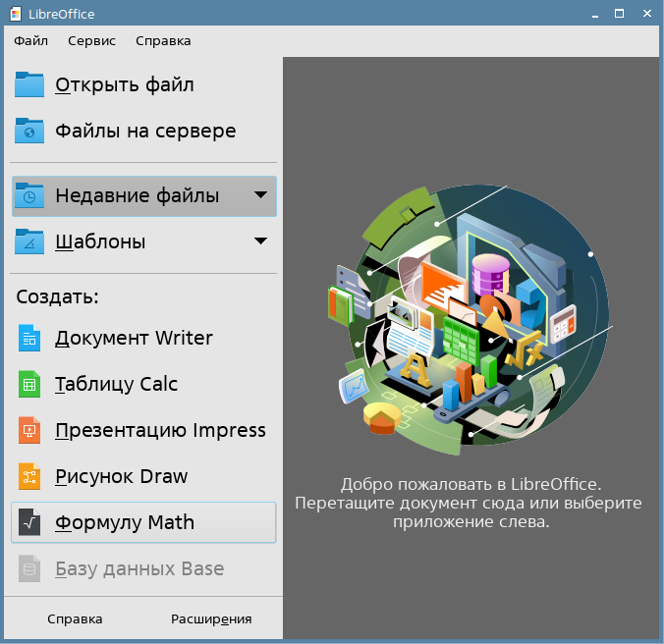Click the orange Impress presentation icon
The image size is (664, 644).
[30, 430]
